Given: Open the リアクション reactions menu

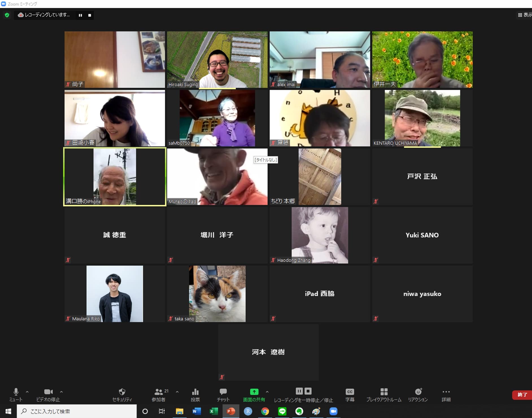Looking at the screenshot, I should point(418,395).
